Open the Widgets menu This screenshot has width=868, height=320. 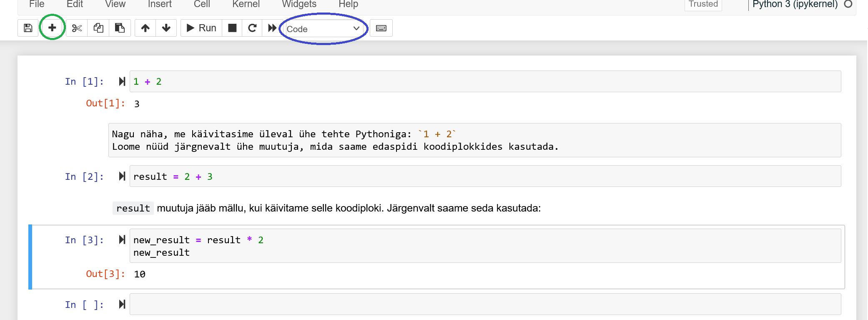coord(299,4)
